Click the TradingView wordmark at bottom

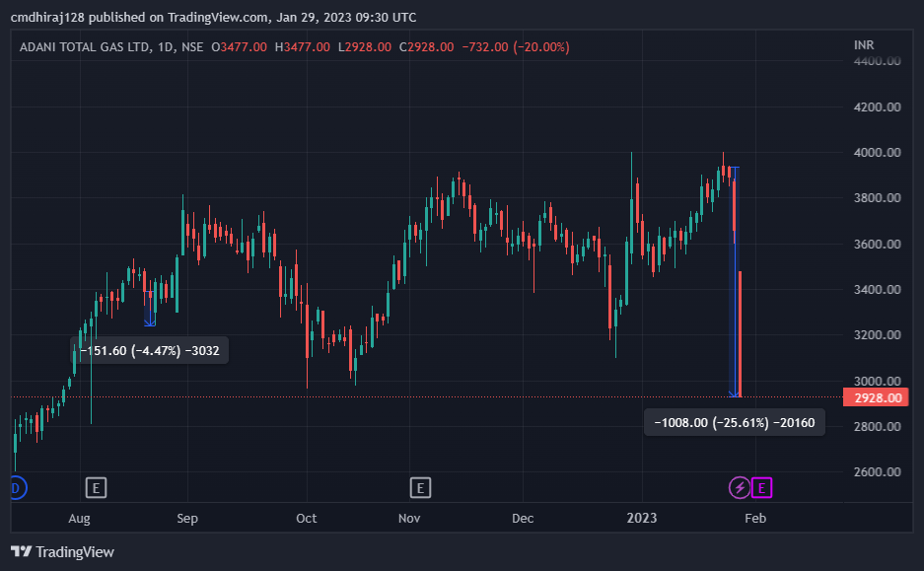75,552
